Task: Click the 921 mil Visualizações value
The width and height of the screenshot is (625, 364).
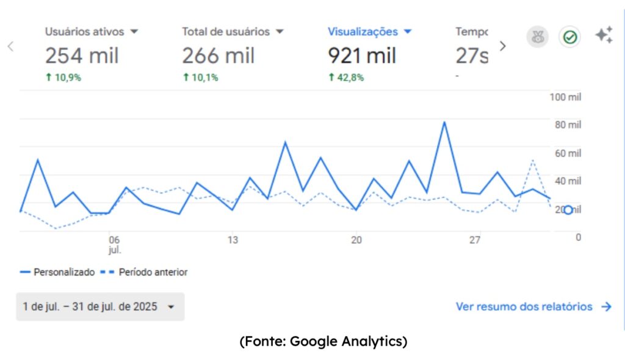Action: (x=361, y=55)
